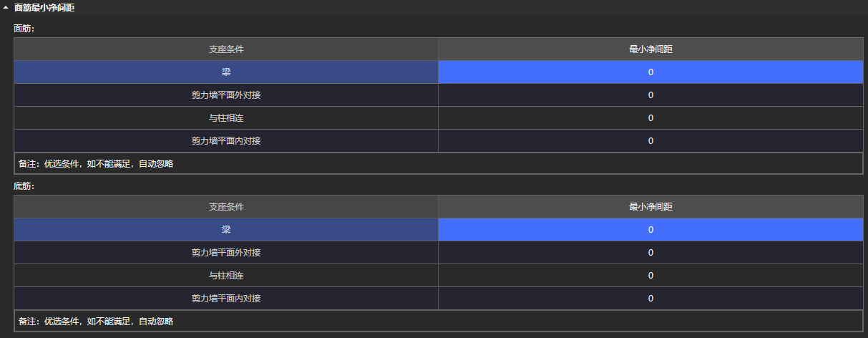Edit 梁 minimum spacing value under 面筋

point(650,72)
